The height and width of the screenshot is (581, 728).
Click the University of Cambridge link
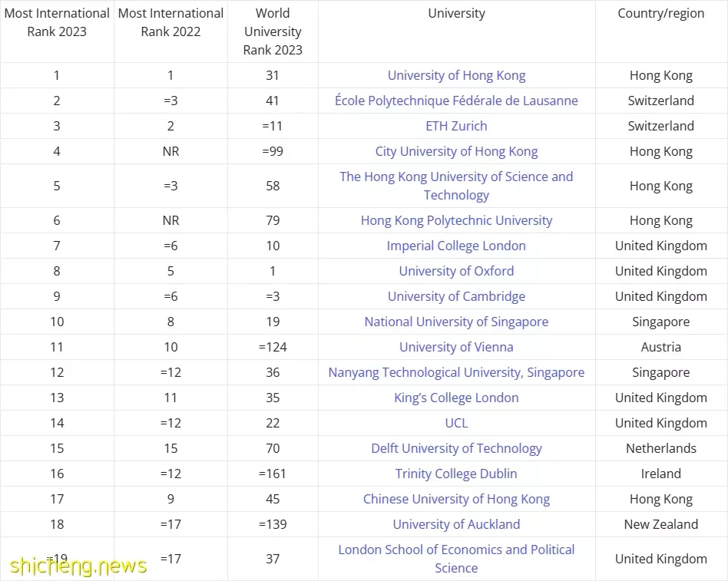(x=456, y=296)
